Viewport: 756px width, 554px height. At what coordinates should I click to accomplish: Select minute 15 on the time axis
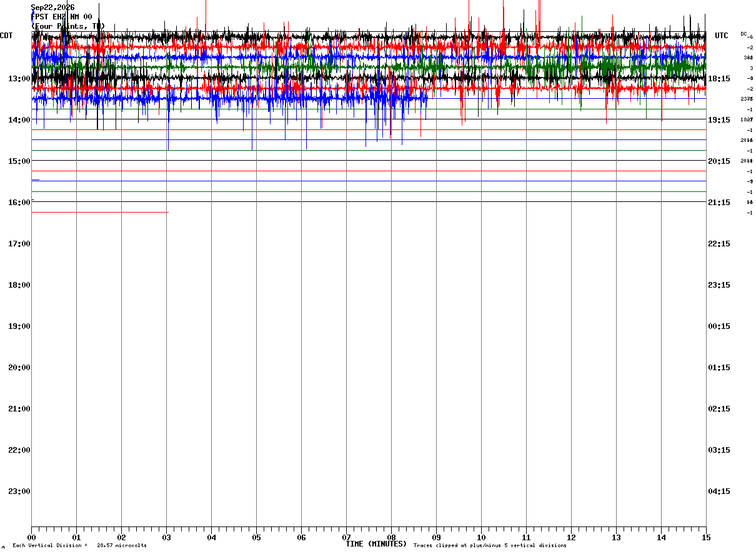point(706,537)
